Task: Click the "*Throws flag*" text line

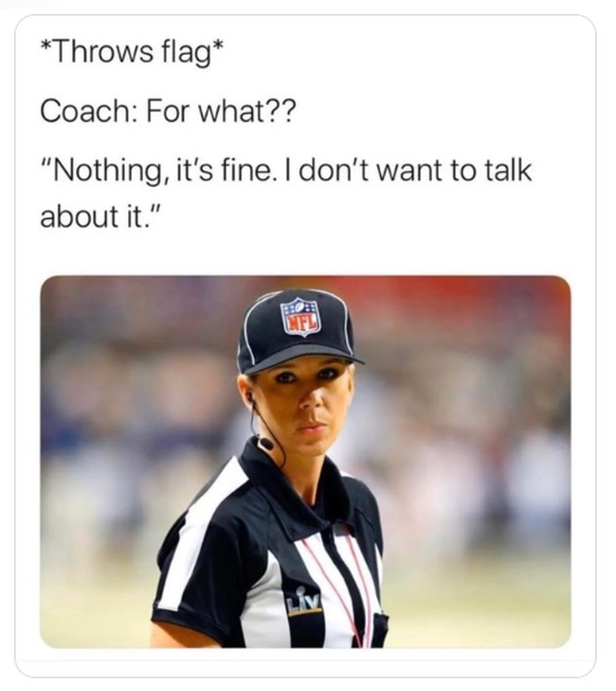Action: point(132,52)
